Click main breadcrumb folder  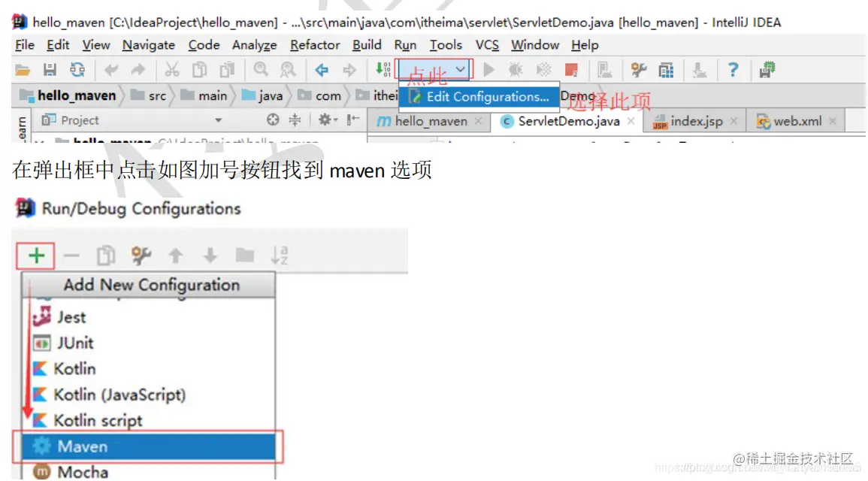pyautogui.click(x=204, y=95)
